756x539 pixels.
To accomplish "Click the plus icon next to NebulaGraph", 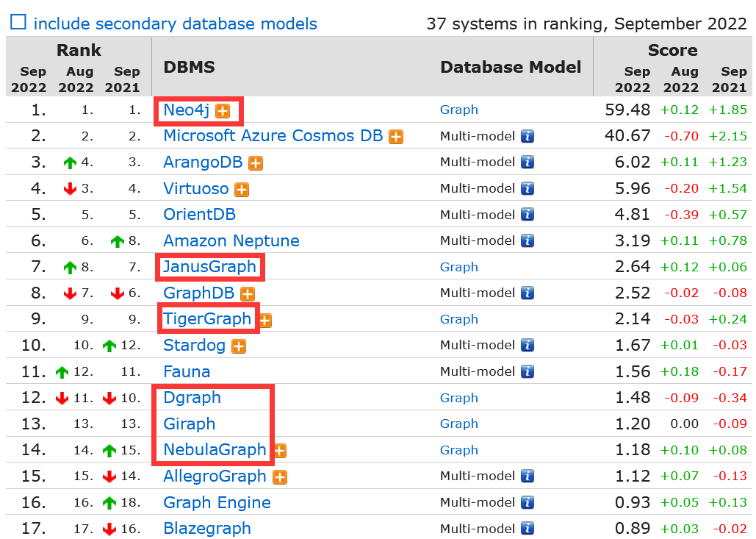I will click(279, 451).
